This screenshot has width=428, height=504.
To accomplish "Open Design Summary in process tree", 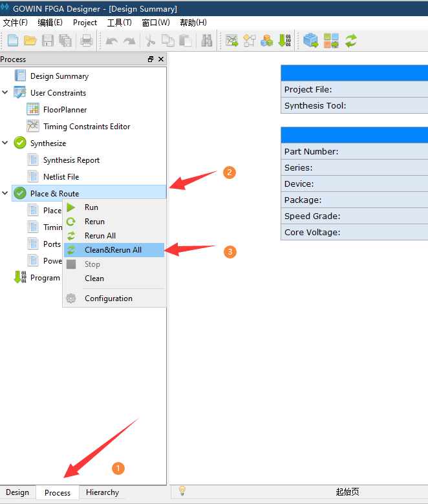I will (59, 76).
